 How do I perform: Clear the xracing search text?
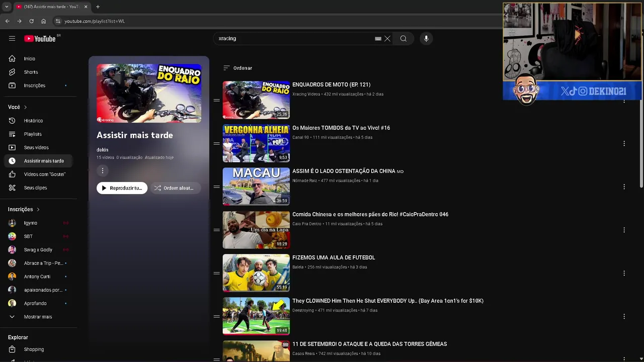click(387, 39)
